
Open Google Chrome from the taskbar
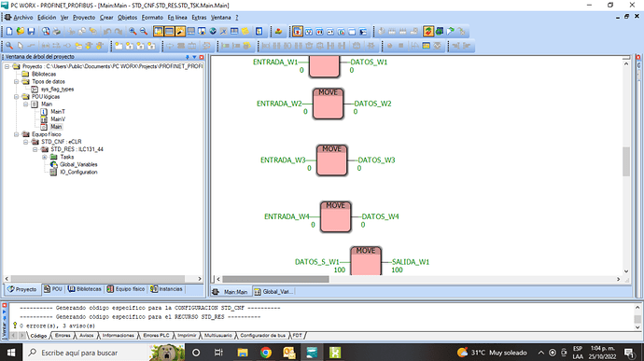[266, 353]
